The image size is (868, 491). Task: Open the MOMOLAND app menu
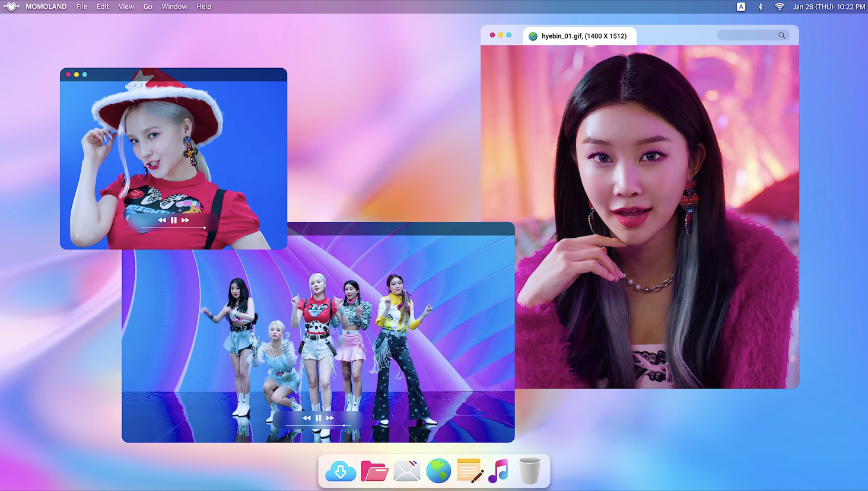click(x=46, y=7)
